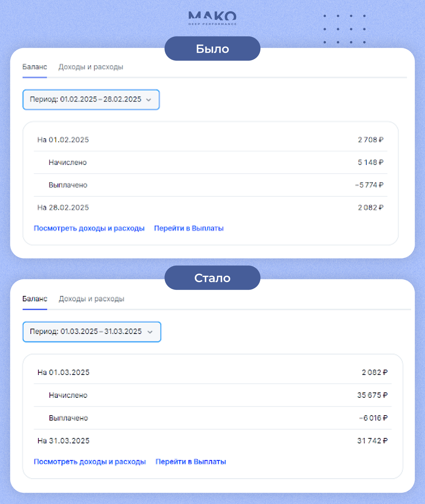Select the На 31.03.2025 balance row
Screen dimensions: 425x504
click(x=212, y=441)
